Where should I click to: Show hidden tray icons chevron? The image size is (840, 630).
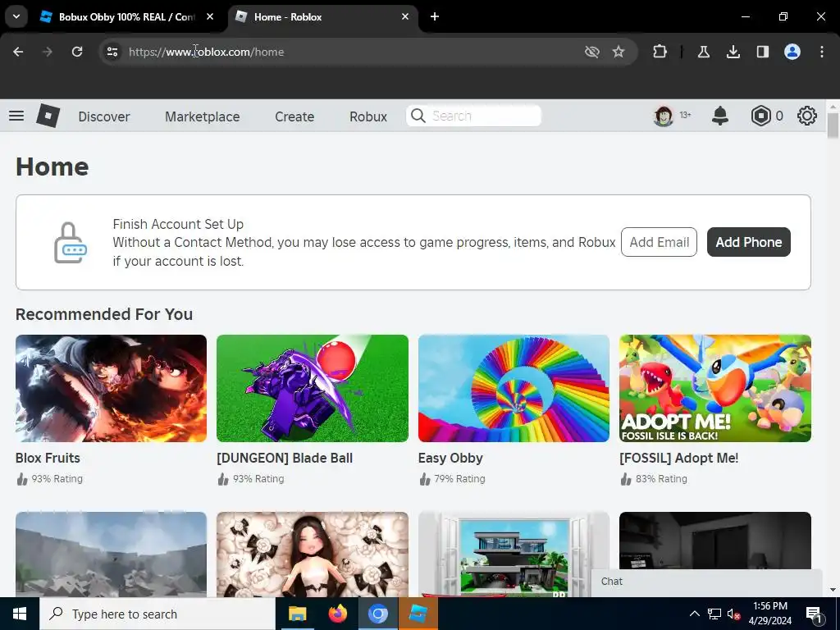pyautogui.click(x=694, y=614)
